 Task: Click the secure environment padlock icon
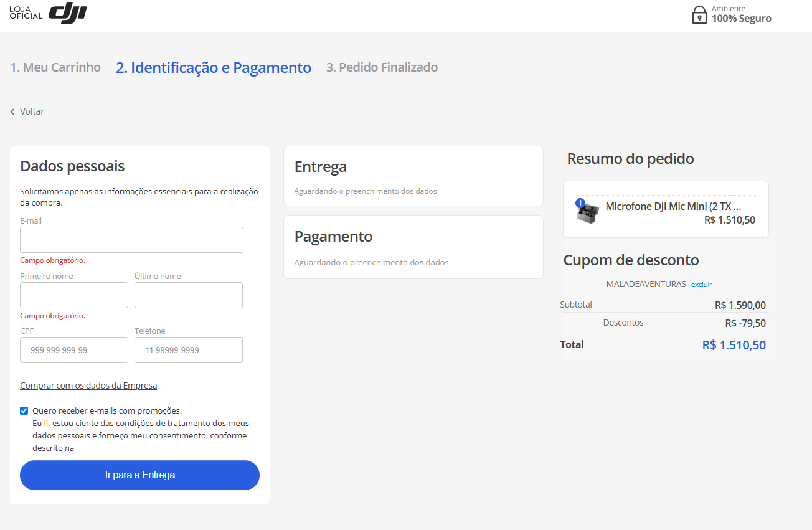coord(699,14)
